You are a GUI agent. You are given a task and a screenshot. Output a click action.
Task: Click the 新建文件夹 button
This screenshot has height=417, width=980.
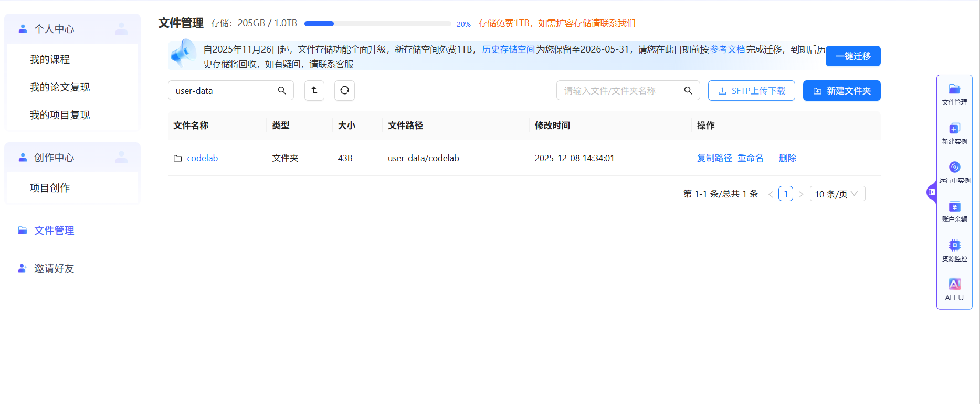(841, 90)
